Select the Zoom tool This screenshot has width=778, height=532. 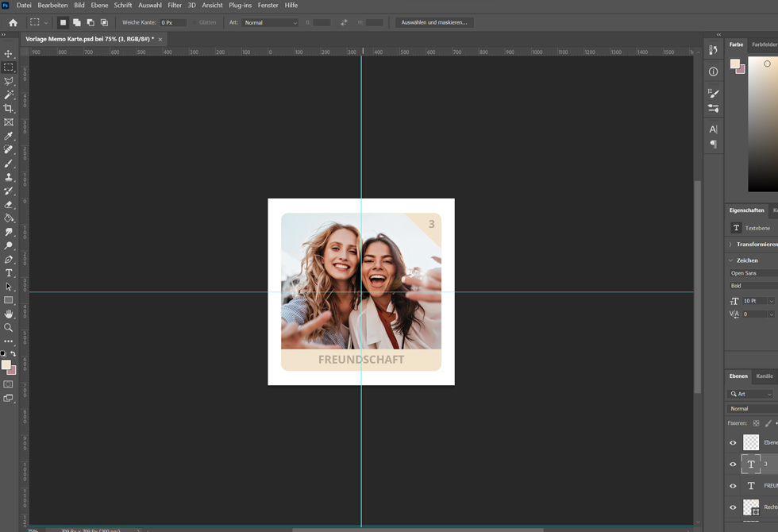[x=9, y=327]
